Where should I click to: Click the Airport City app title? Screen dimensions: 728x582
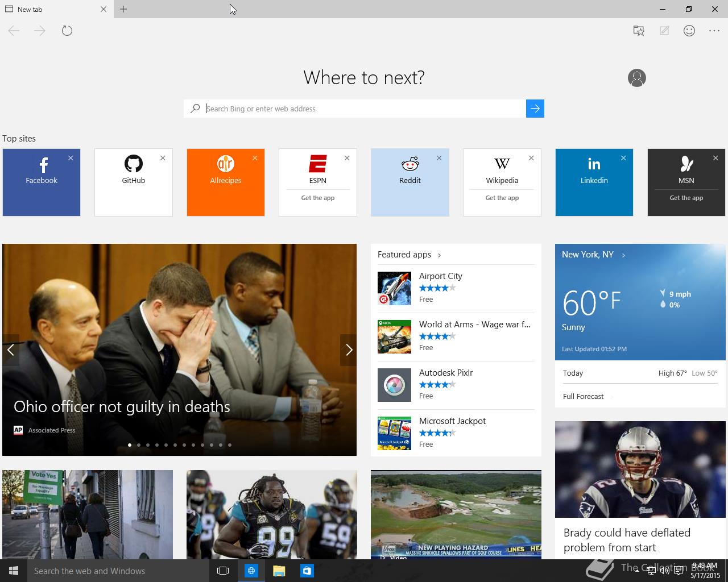(x=441, y=276)
